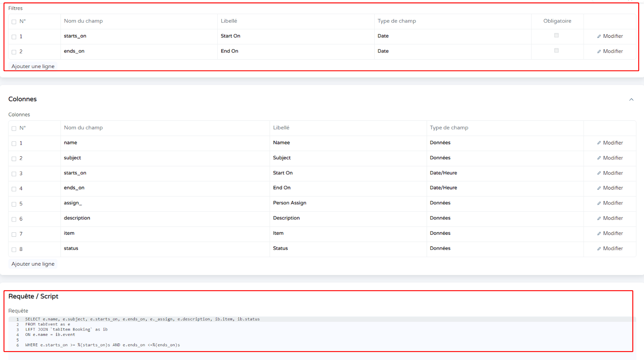Viewport: 644px width, 360px height.
Task: Open the Person Assign label cell
Action: coord(290,203)
